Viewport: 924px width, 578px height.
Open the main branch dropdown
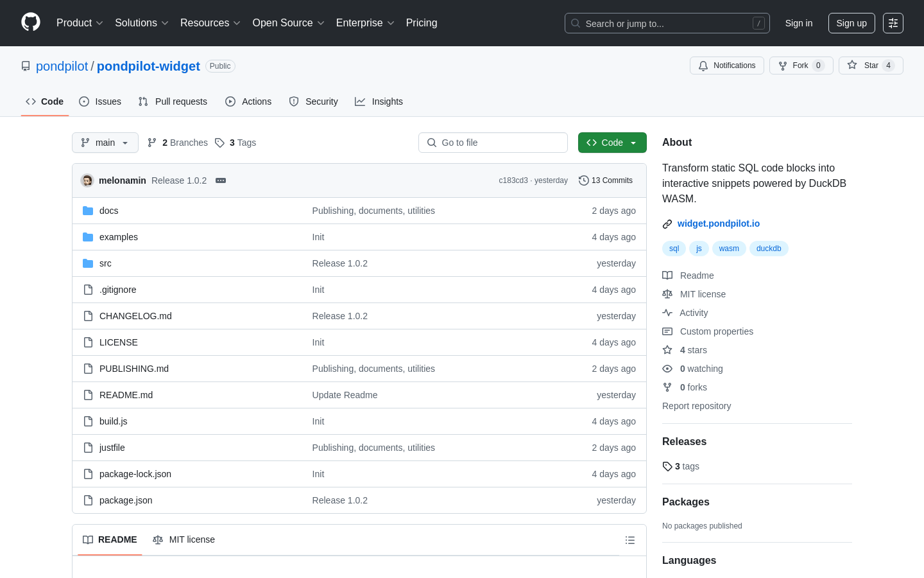[105, 143]
